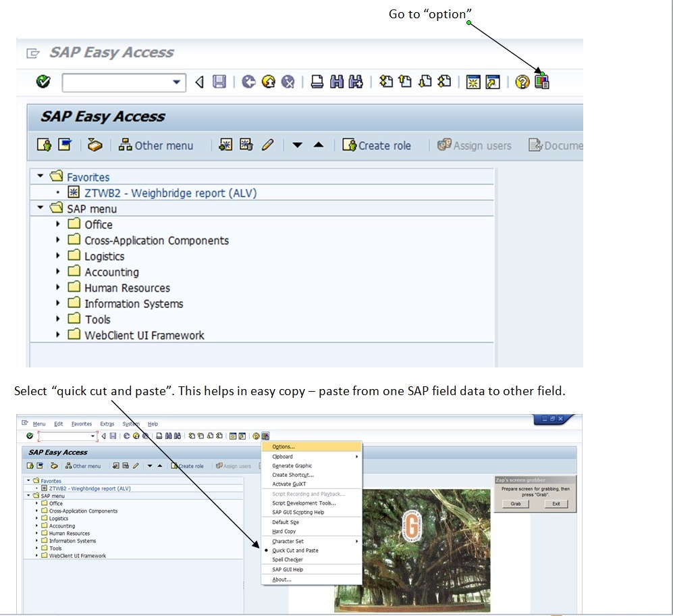
Task: Click the Create New Session icon in the enlarged toolbar
Action: pos(473,82)
